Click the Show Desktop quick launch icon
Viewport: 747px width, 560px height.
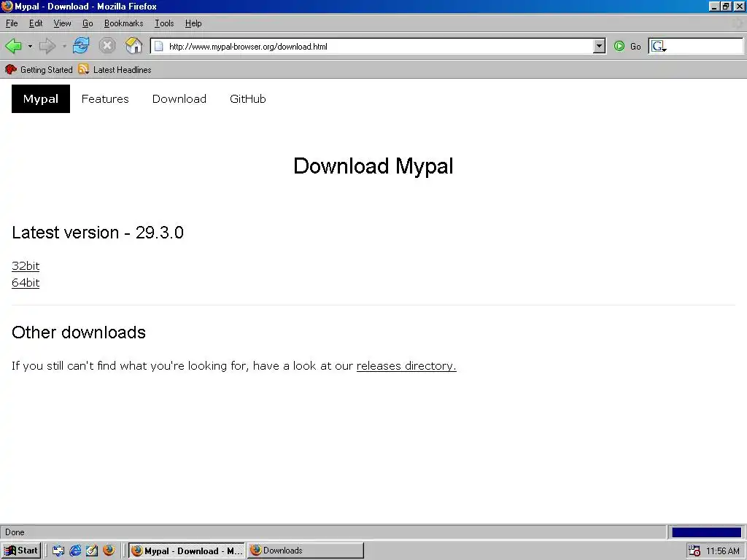pyautogui.click(x=58, y=551)
